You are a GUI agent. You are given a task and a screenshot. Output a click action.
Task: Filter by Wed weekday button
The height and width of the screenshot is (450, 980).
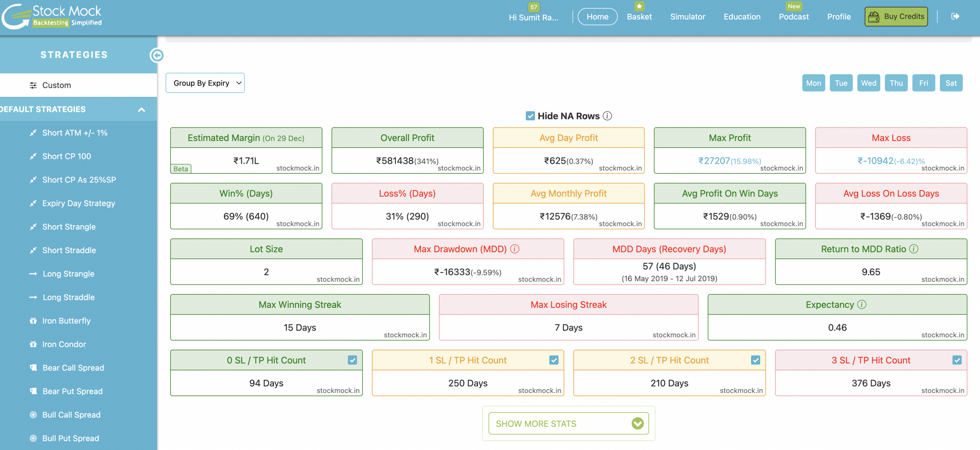point(868,83)
